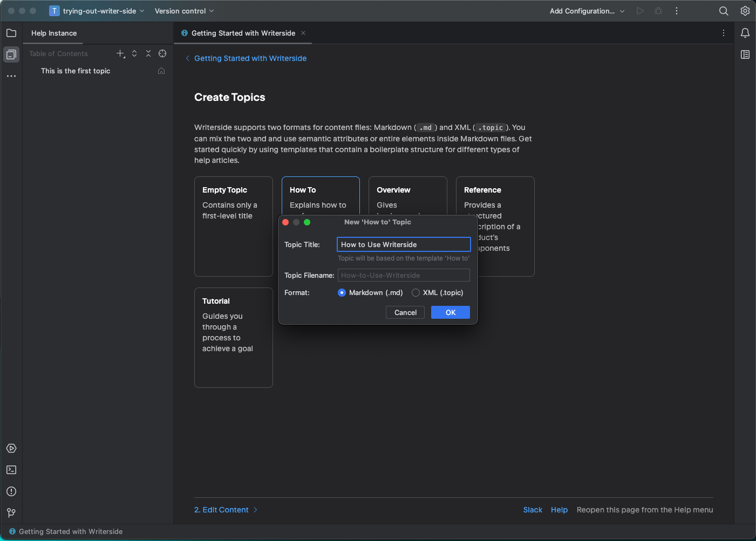756x541 pixels.
Task: Choose the How To template card
Action: 321,195
